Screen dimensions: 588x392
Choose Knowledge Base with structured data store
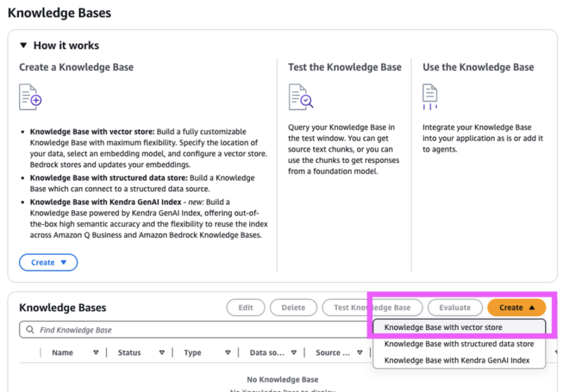[x=459, y=343]
